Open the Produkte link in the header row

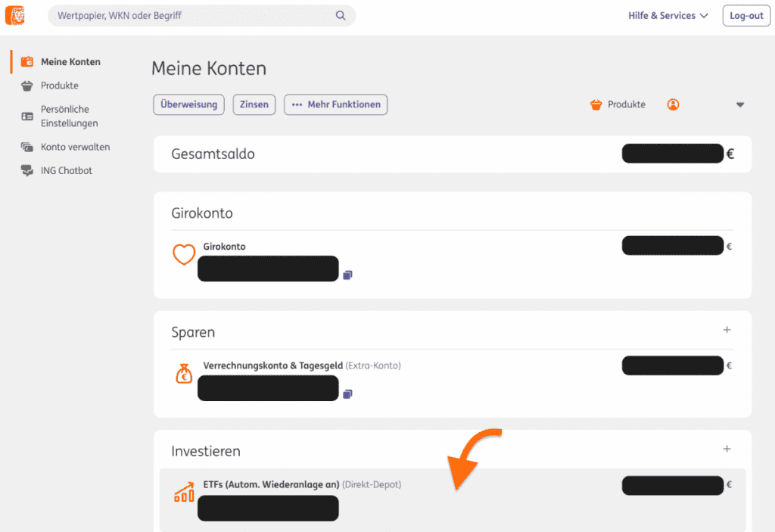point(626,104)
